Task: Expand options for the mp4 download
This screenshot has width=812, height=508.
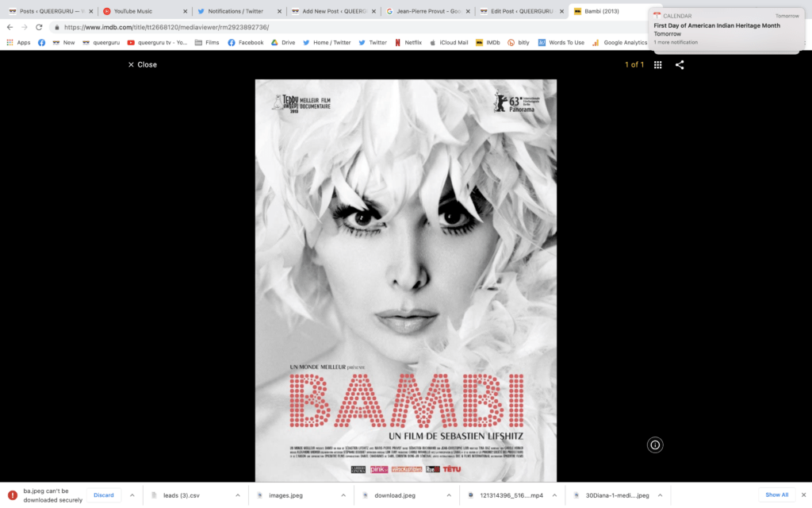Action: 554,495
